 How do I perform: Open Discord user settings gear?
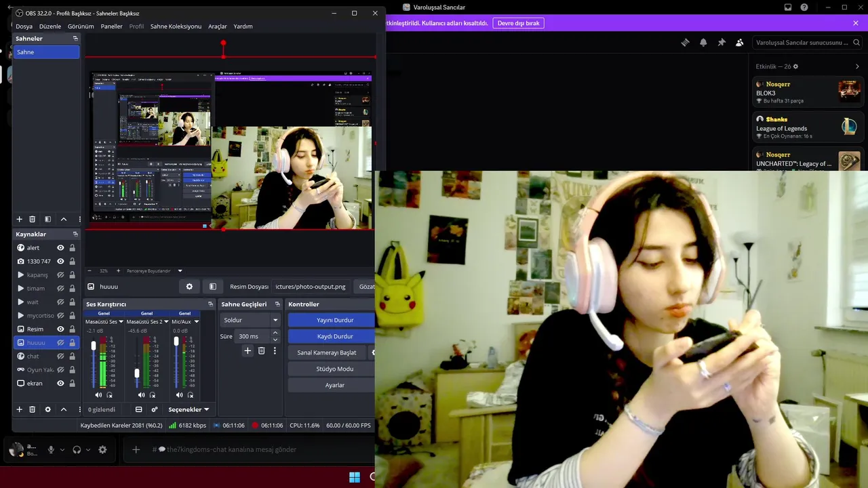[102, 449]
